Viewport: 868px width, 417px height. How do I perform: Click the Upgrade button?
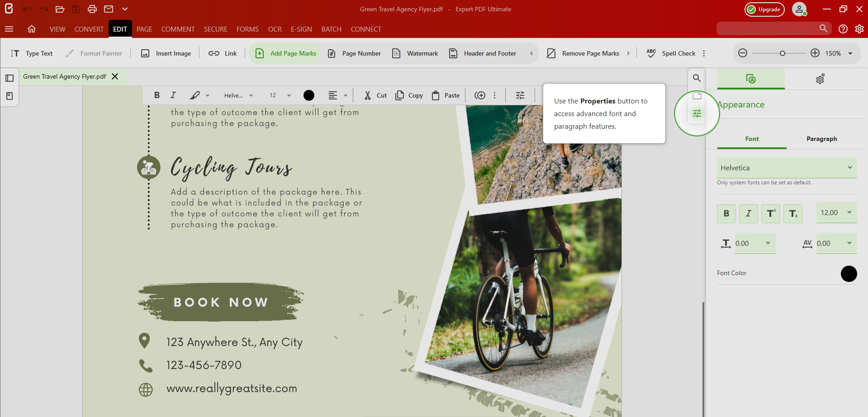(764, 9)
